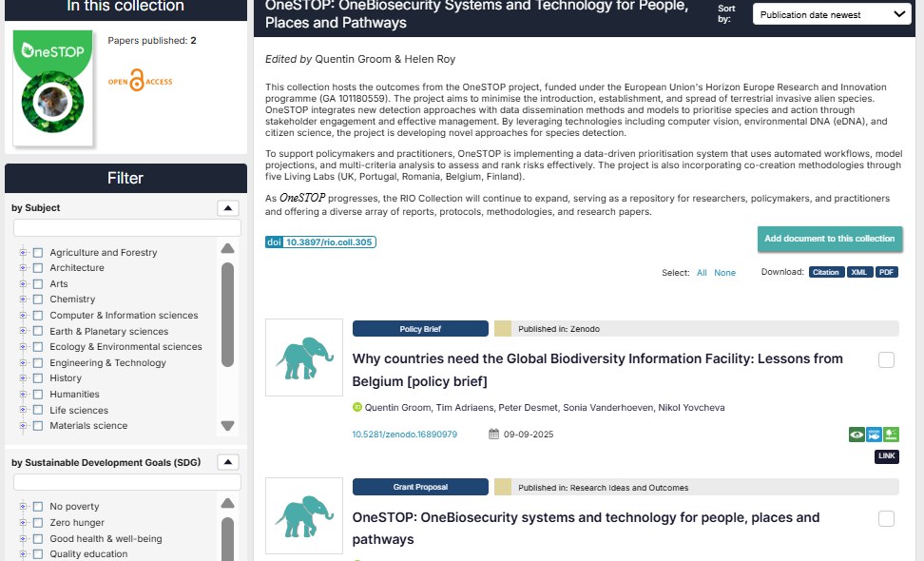Viewport: 924px width, 561px height.
Task: Select the policy brief article checkbox
Action: (886, 359)
